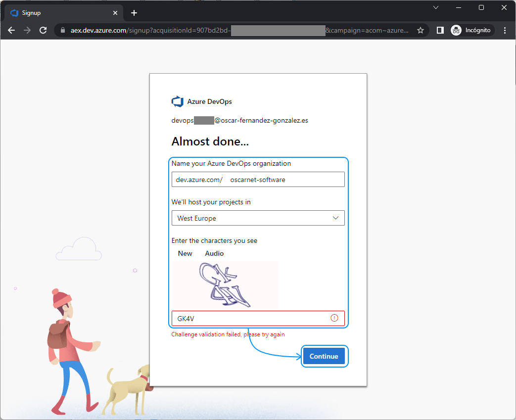516x420 pixels.
Task: Open the side panel icon
Action: click(440, 30)
